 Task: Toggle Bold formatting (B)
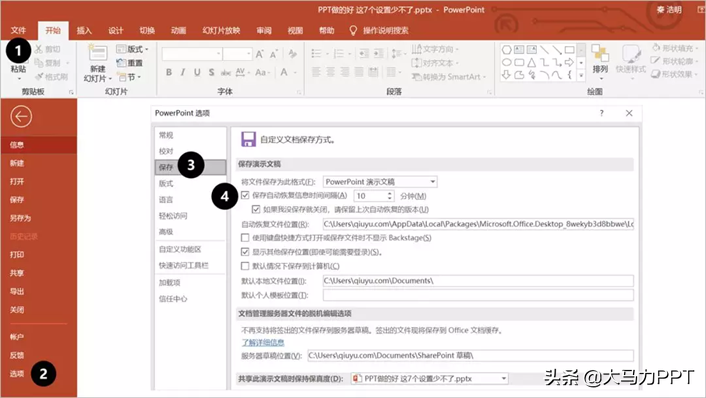point(168,72)
